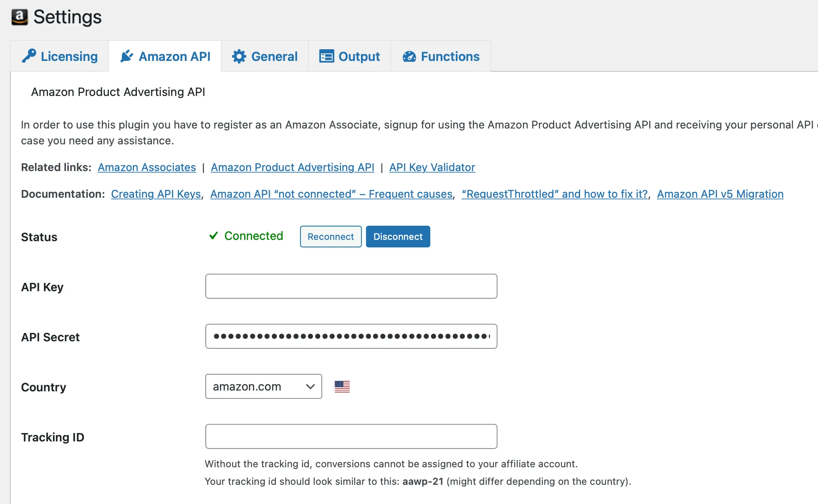
Task: Open the Country dropdown showing amazon.com
Action: coord(263,386)
